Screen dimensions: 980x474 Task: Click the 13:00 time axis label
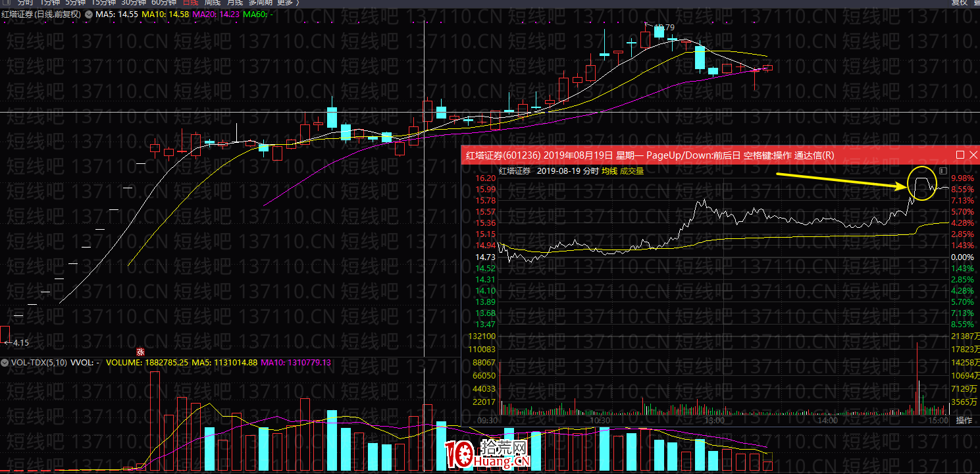click(x=714, y=420)
